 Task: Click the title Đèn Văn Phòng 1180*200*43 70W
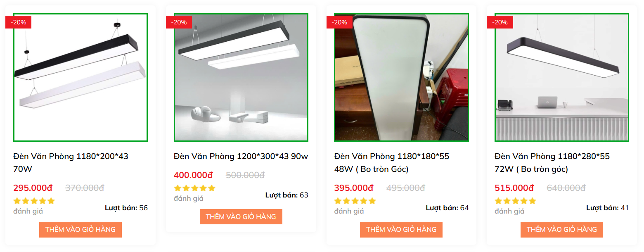(x=71, y=163)
